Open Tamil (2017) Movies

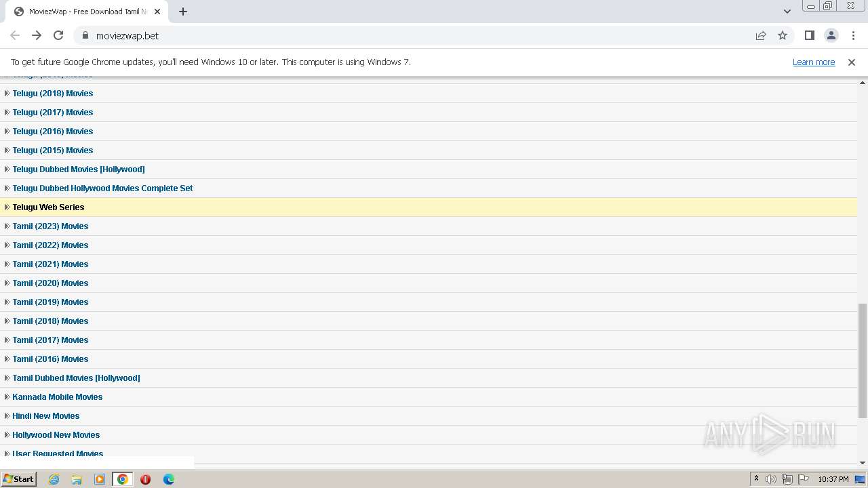pyautogui.click(x=50, y=340)
